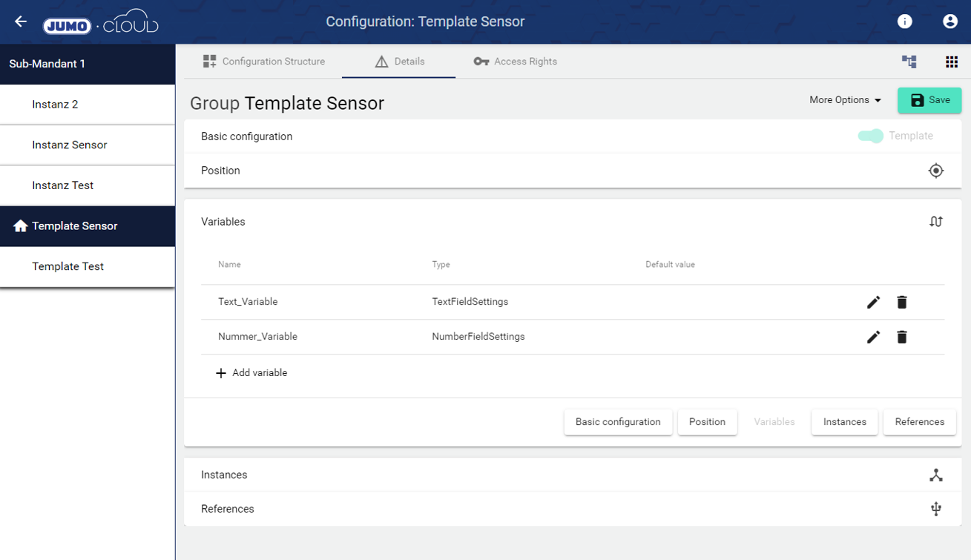
Task: Click Add variable
Action: pyautogui.click(x=251, y=373)
